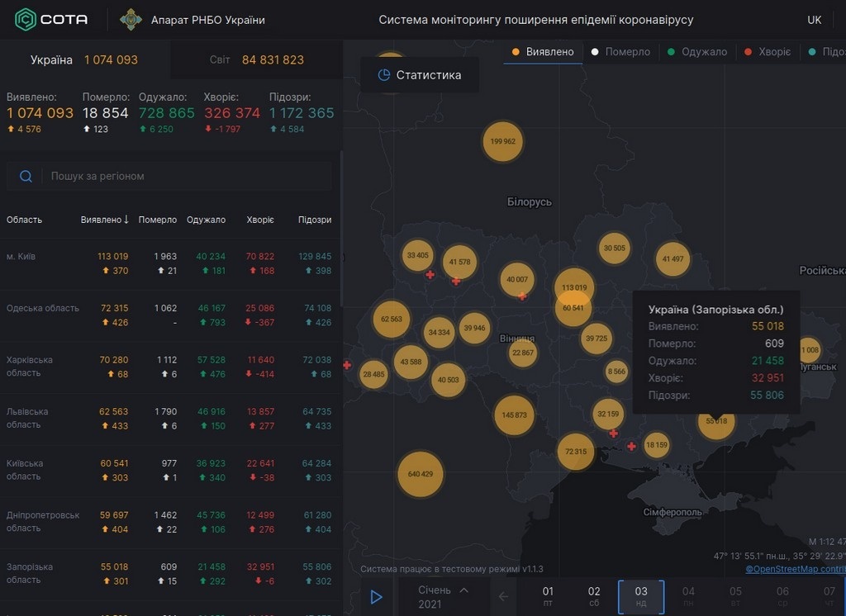846x616 pixels.
Task: Select the Дніпропетровська область row
Action: [x=170, y=523]
